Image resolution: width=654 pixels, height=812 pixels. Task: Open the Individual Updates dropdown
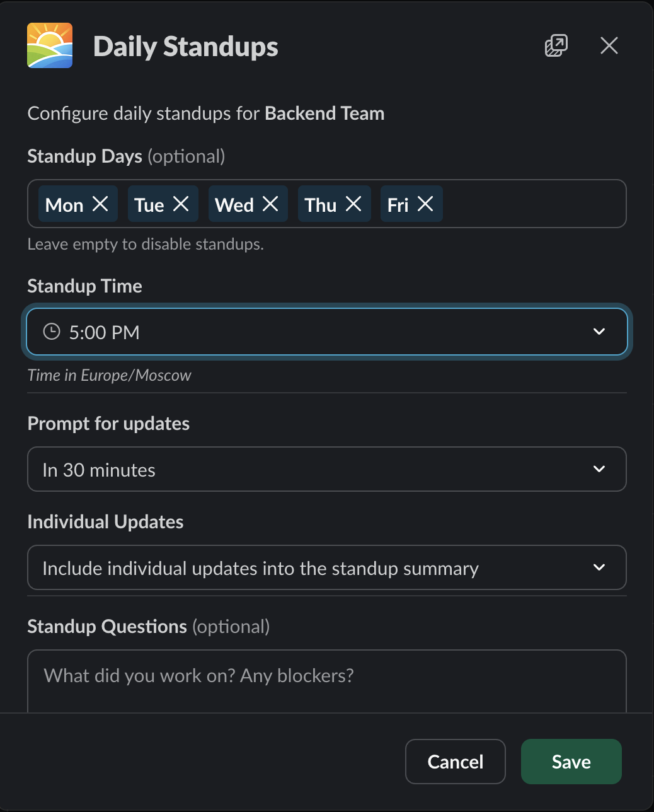click(315, 567)
